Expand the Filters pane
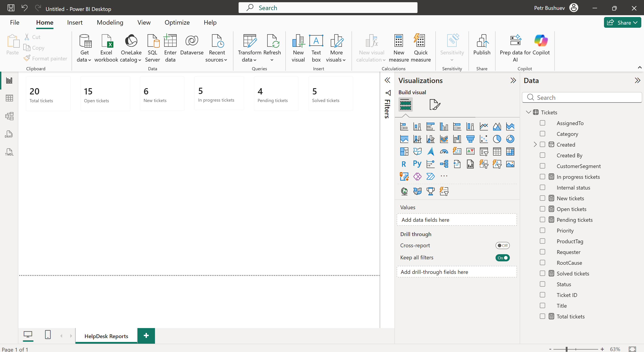Viewport: 644px width, 352px height. coord(387,80)
